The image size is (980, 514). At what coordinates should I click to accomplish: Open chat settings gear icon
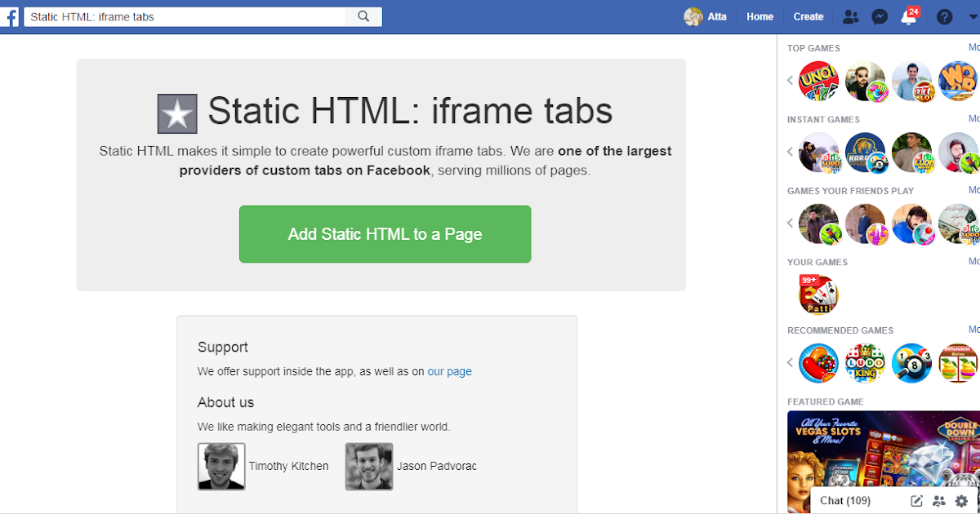[960, 500]
